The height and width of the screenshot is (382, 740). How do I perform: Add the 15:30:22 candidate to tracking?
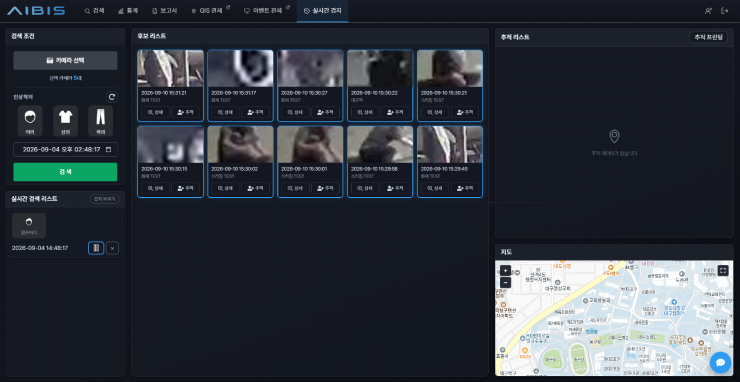click(395, 112)
